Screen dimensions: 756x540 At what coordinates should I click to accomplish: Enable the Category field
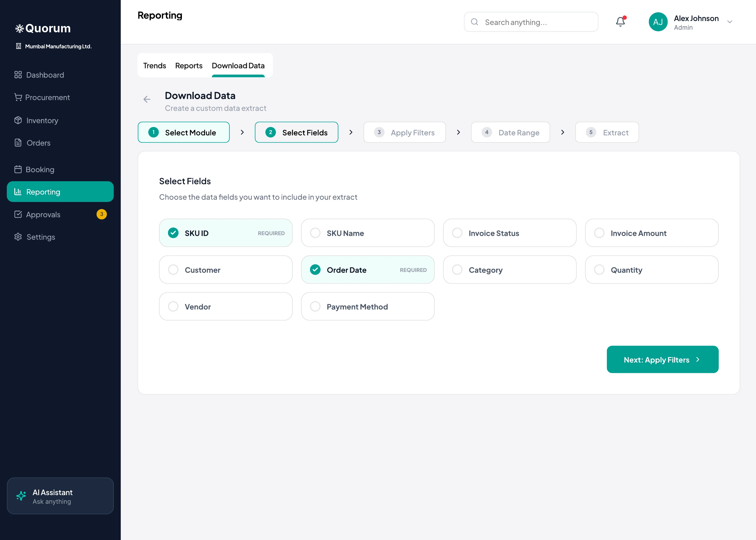(510, 270)
